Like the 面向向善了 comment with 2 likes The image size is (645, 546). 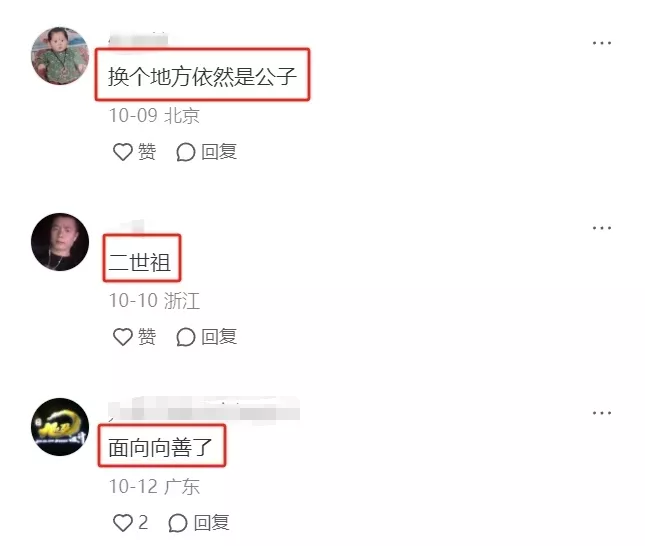tap(123, 523)
